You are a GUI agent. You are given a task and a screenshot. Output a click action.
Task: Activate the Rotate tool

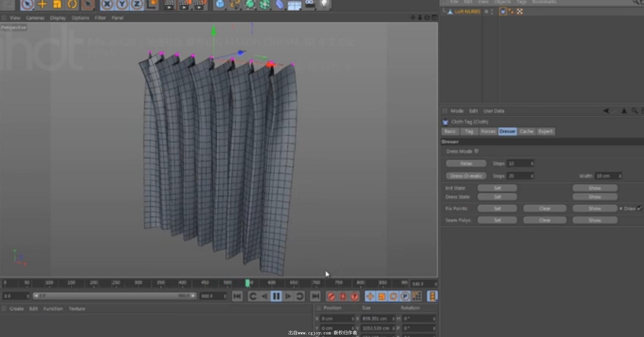click(72, 4)
